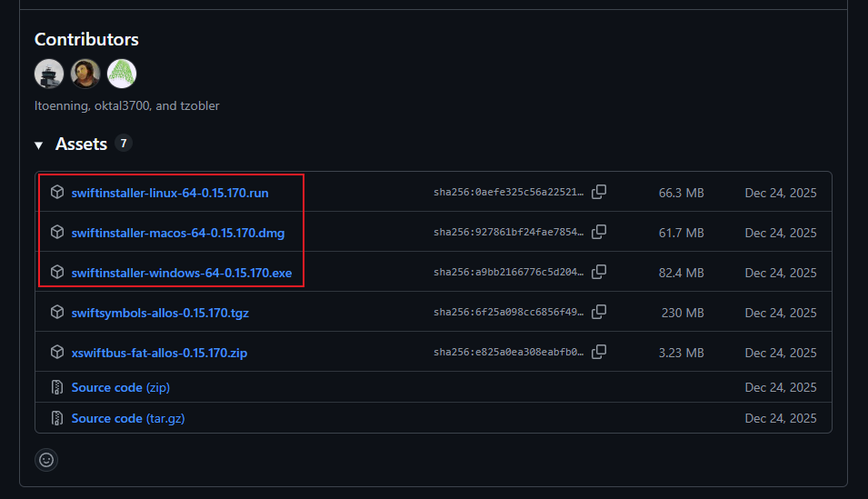Copy sha256 hash of swiftsymbols tgz
This screenshot has height=499, width=868.
point(599,313)
